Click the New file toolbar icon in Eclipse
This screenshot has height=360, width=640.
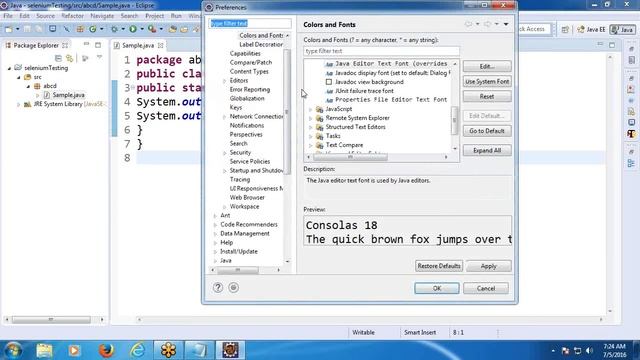coord(8,29)
